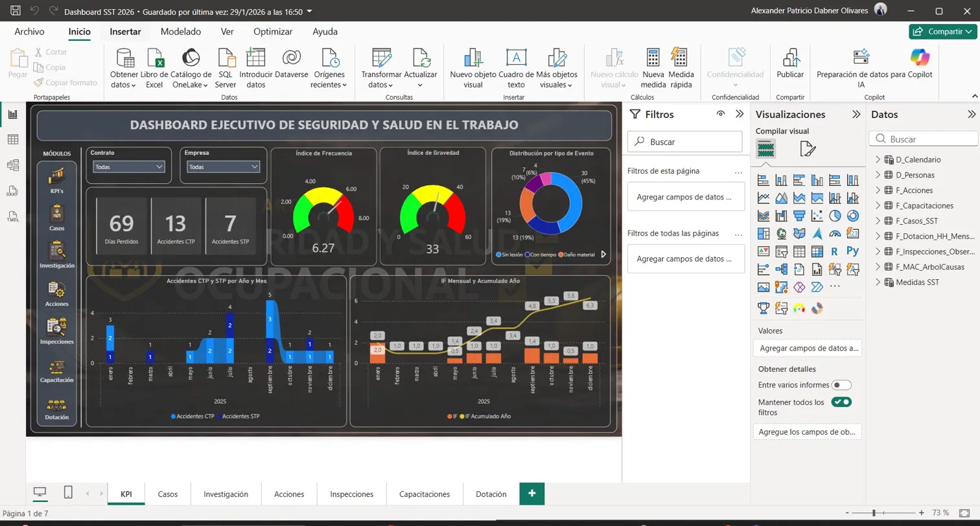Open the TMDL view
Screen dimensions: 980x526
click(12, 216)
